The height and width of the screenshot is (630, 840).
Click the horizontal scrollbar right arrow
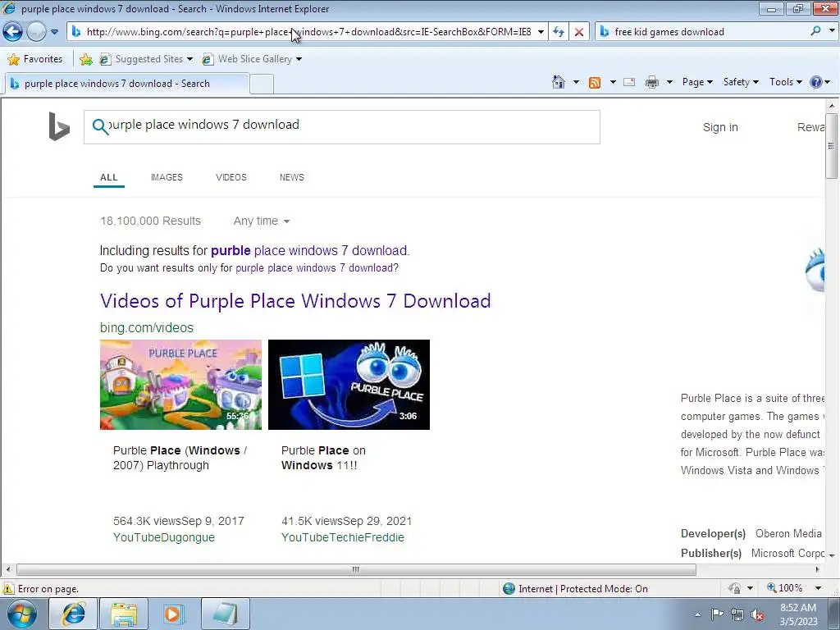[x=818, y=569]
